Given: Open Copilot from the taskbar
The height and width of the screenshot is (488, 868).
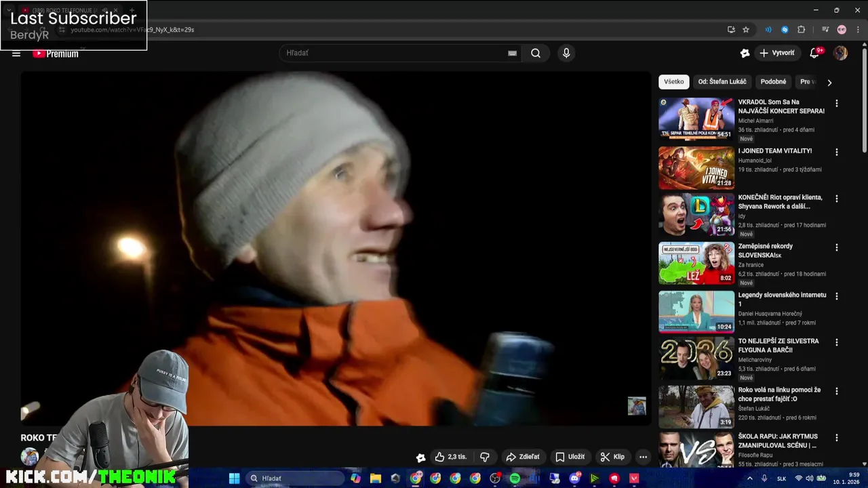Looking at the screenshot, I should click(x=356, y=479).
